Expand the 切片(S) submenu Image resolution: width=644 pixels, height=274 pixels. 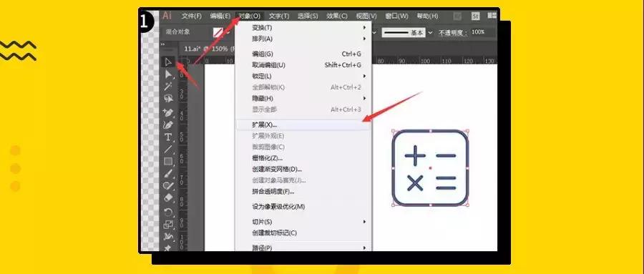point(303,222)
